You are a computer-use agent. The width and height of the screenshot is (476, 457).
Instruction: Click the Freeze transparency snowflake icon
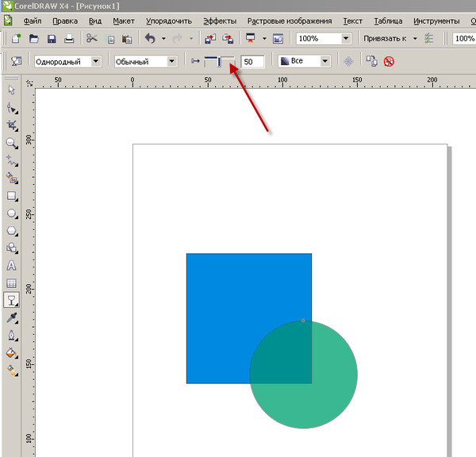tap(348, 62)
